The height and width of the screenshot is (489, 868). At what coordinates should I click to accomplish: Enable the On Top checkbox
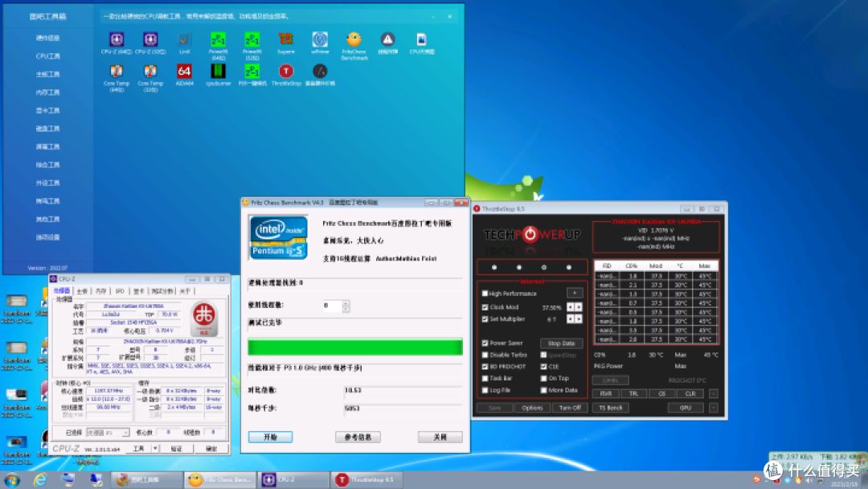tap(543, 378)
